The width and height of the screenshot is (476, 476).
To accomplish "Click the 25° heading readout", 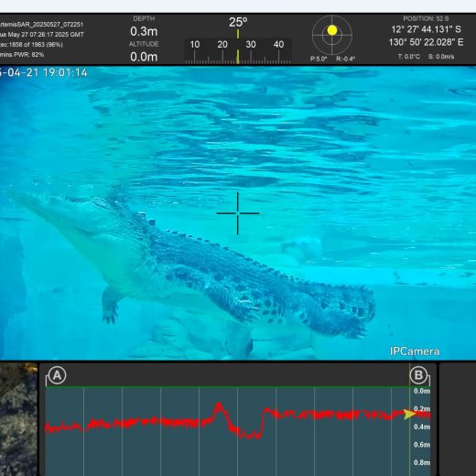I will click(x=238, y=22).
